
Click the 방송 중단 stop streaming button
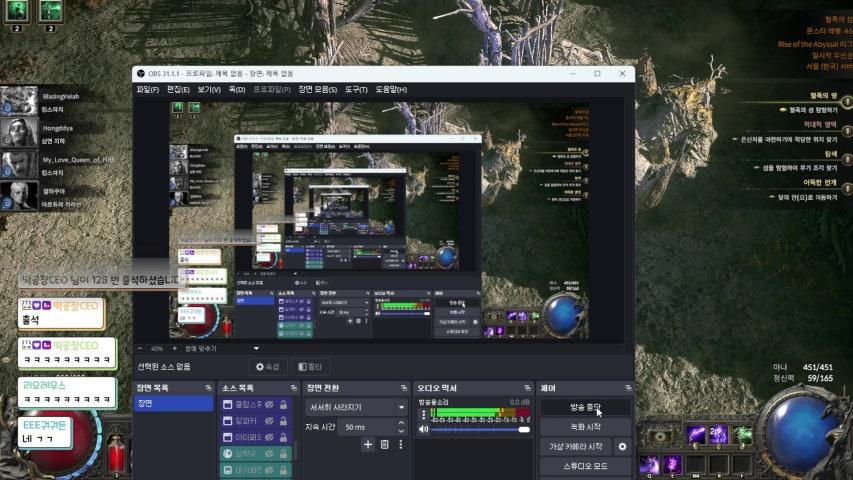[585, 407]
